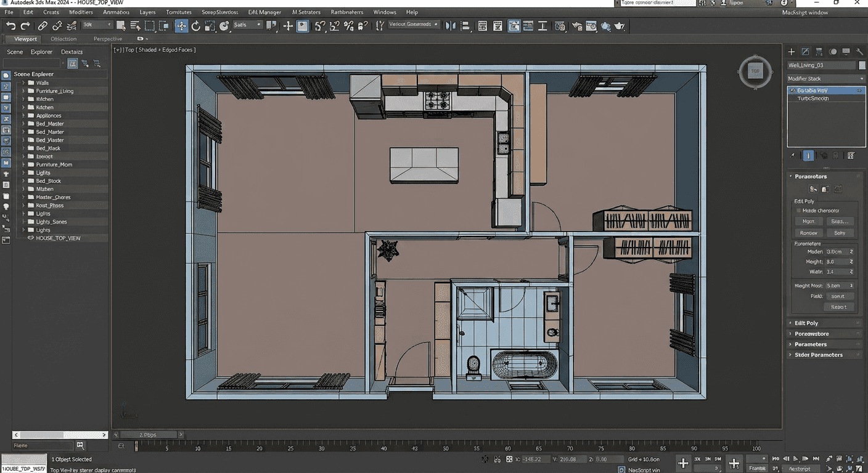
Task: Click the Play Animation button
Action: pyautogui.click(x=795, y=459)
